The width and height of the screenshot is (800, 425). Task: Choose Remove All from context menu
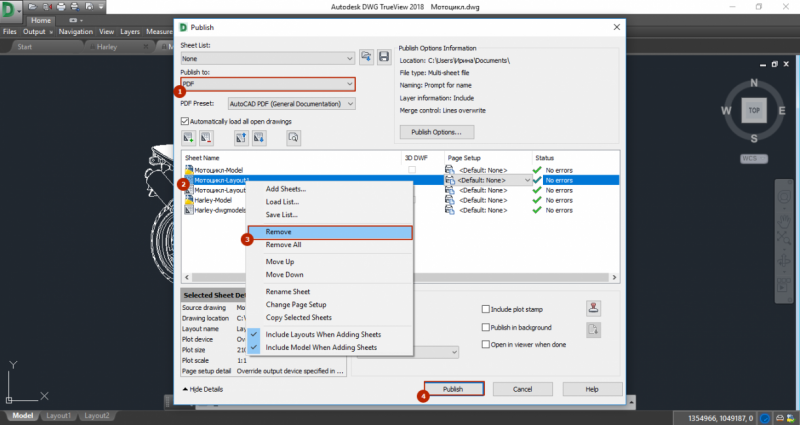tap(283, 245)
